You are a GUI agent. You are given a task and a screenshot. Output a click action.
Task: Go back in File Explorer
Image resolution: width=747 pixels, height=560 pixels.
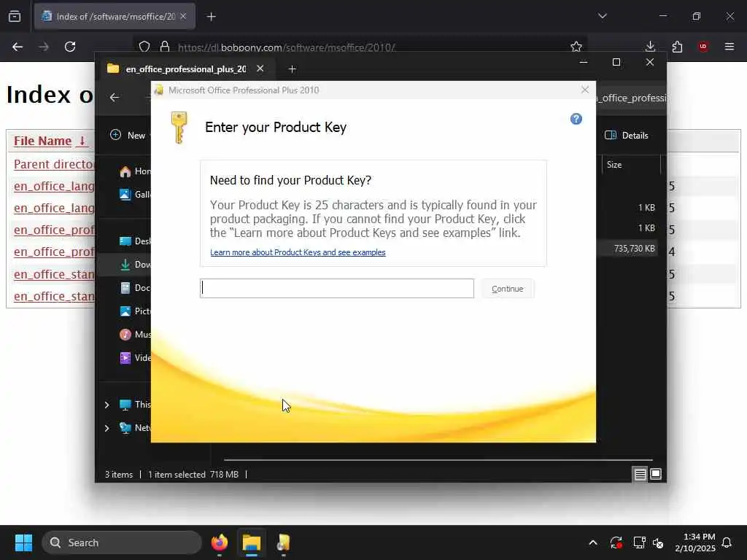[115, 98]
